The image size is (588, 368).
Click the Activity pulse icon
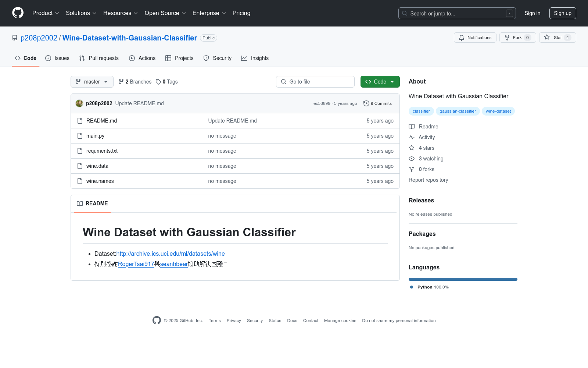click(412, 137)
